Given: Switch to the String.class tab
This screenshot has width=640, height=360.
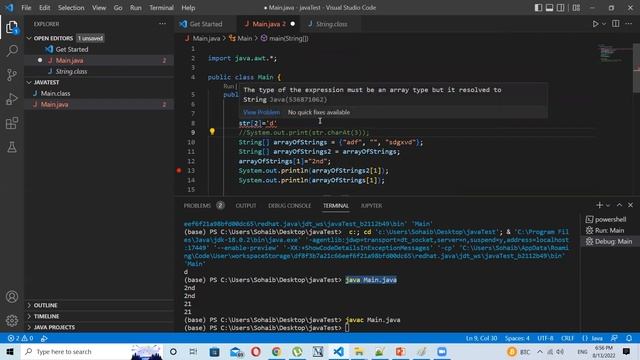Looking at the screenshot, I should 331,24.
